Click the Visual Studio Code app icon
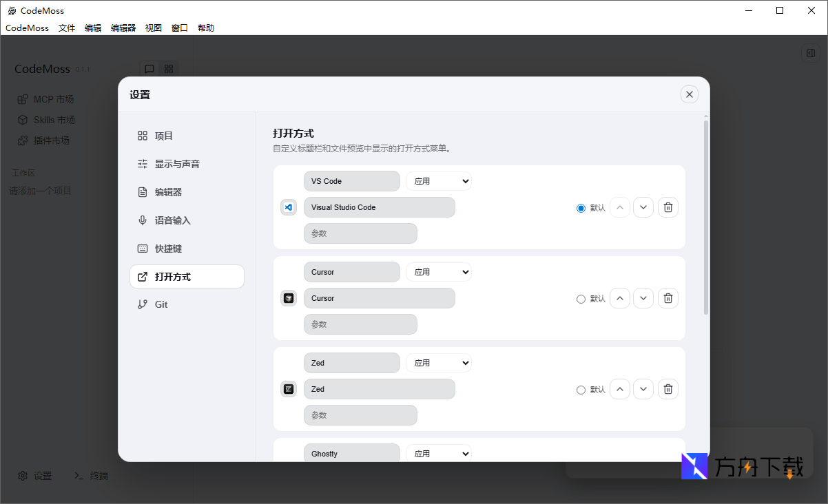The width and height of the screenshot is (828, 504). pos(289,207)
